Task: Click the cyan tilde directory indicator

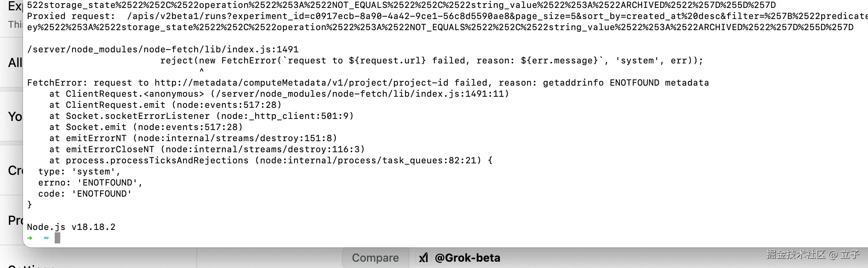Action: (x=46, y=238)
